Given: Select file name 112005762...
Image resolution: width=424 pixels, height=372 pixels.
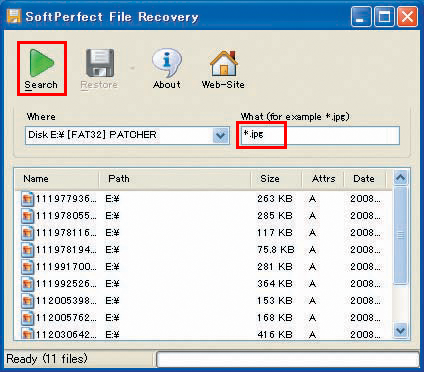Looking at the screenshot, I should [x=66, y=318].
